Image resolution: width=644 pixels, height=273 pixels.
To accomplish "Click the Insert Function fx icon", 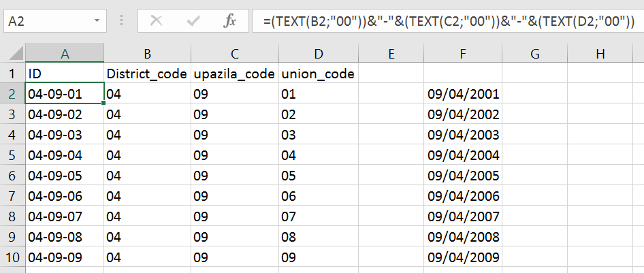I will [x=231, y=21].
